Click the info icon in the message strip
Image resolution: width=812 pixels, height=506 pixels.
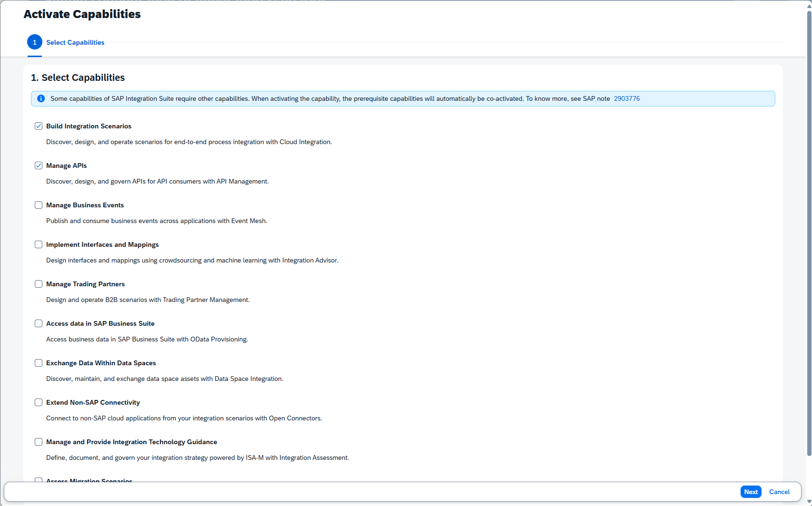pos(41,98)
